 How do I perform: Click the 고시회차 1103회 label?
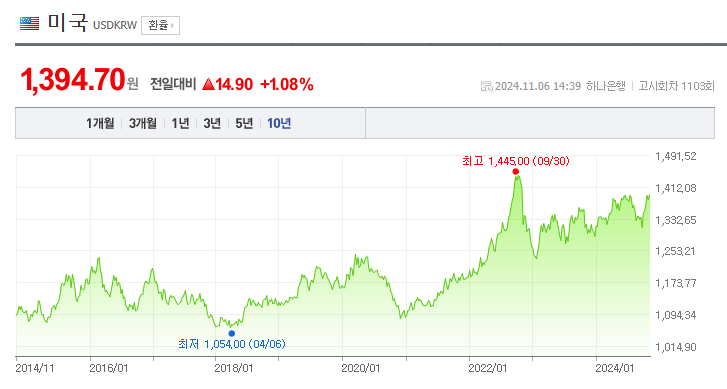coord(676,86)
